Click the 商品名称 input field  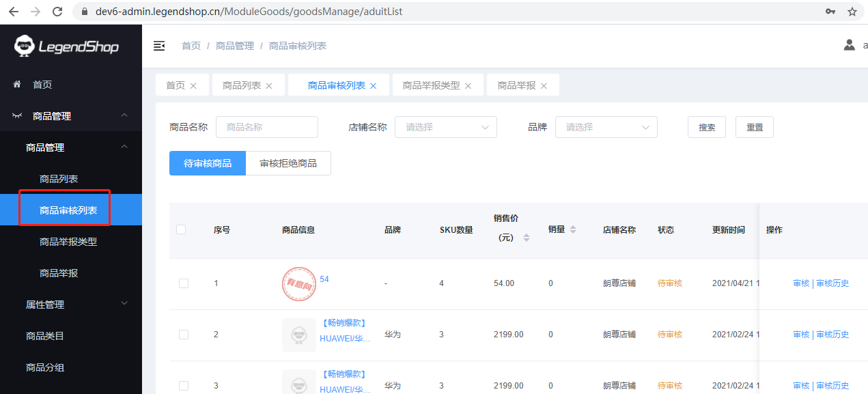[x=266, y=127]
